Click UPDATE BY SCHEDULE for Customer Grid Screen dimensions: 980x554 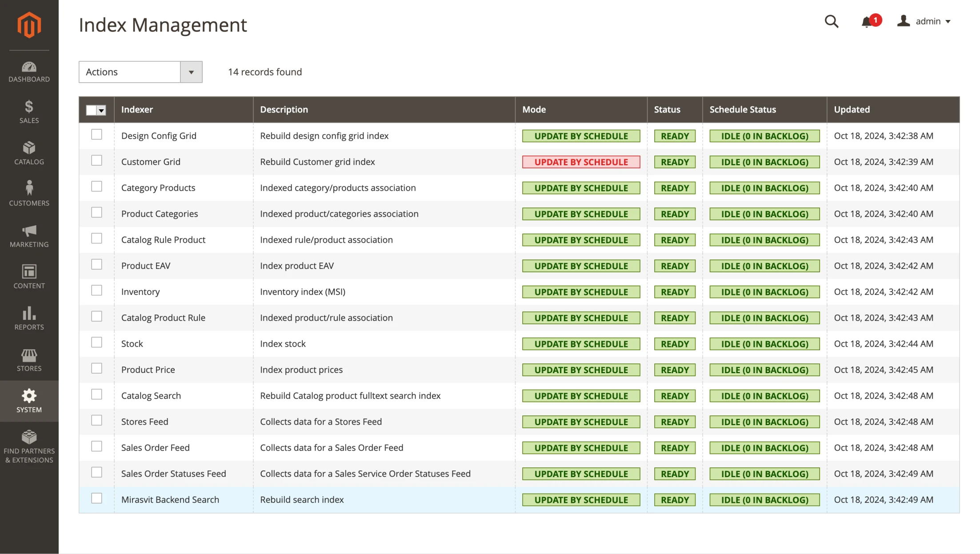point(581,162)
